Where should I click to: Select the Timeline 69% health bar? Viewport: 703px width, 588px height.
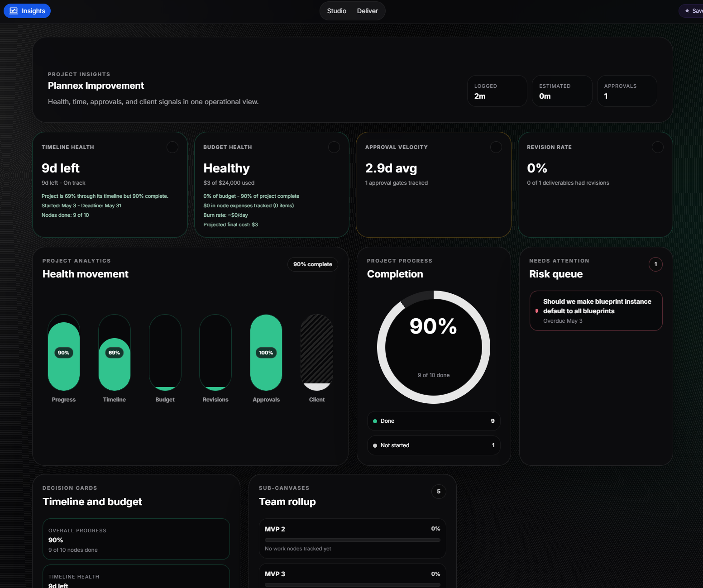115,353
